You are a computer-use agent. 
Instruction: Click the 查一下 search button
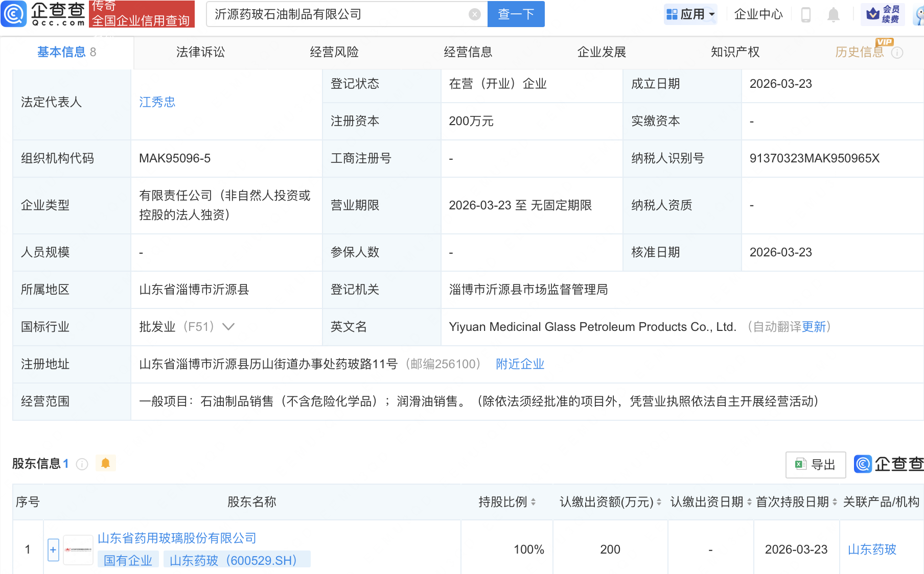pyautogui.click(x=516, y=14)
